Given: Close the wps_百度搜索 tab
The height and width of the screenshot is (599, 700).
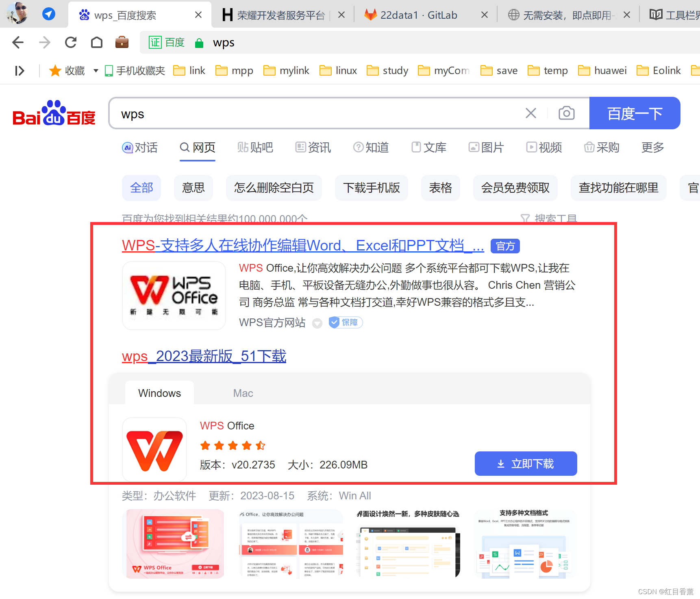Looking at the screenshot, I should click(x=198, y=15).
